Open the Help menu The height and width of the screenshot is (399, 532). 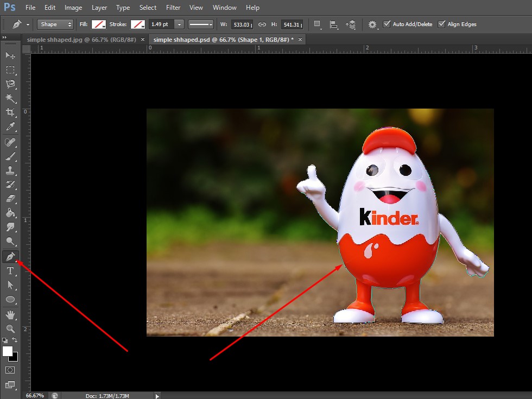pos(252,8)
